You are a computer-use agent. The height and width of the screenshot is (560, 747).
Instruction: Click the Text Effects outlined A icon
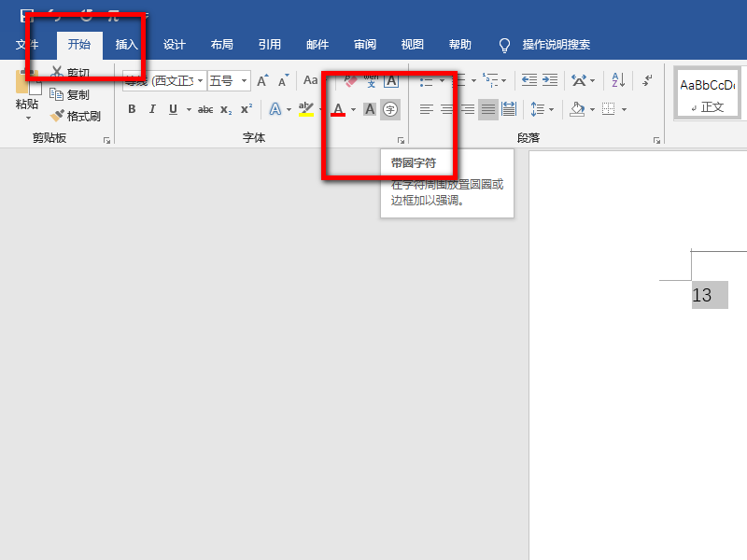pos(275,109)
